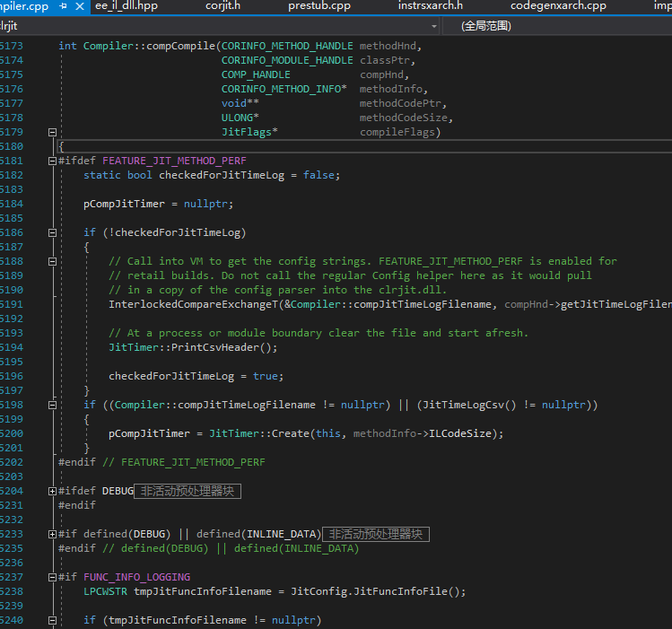Image resolution: width=672 pixels, height=629 pixels.
Task: Click the CORINFO_METHOD_HANDLE type name
Action: [x=287, y=46]
